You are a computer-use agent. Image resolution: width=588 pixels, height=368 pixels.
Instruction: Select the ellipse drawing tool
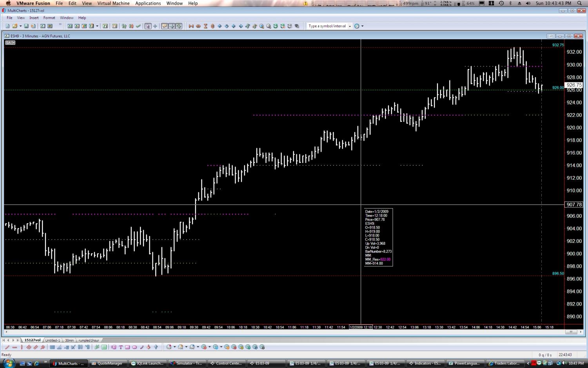click(x=134, y=347)
